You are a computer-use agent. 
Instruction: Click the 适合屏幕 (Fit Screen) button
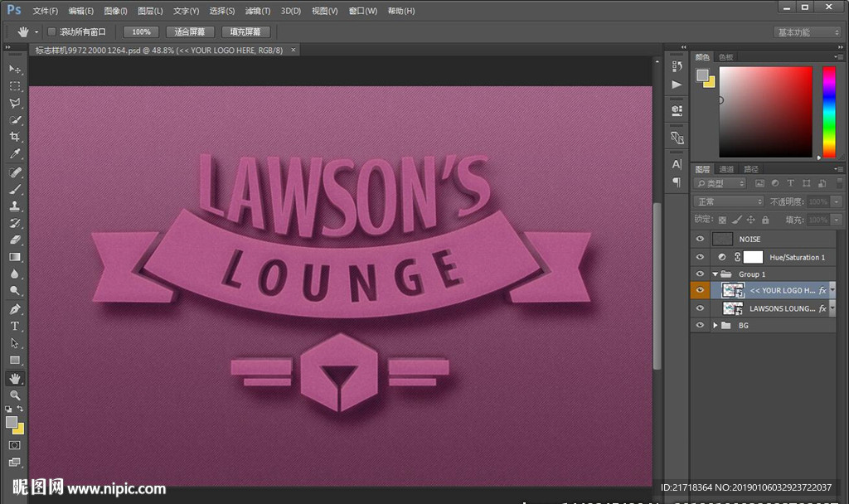[190, 32]
